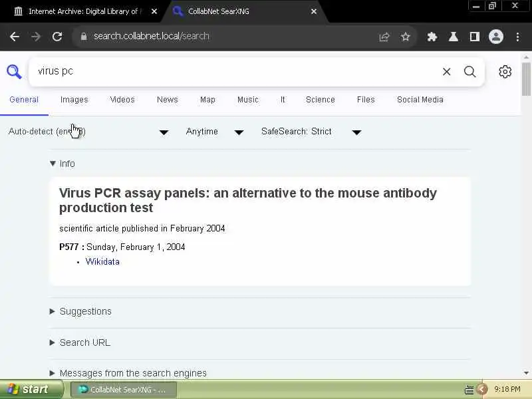Open Chrome three-dot menu
532x399 pixels.
pyautogui.click(x=517, y=37)
